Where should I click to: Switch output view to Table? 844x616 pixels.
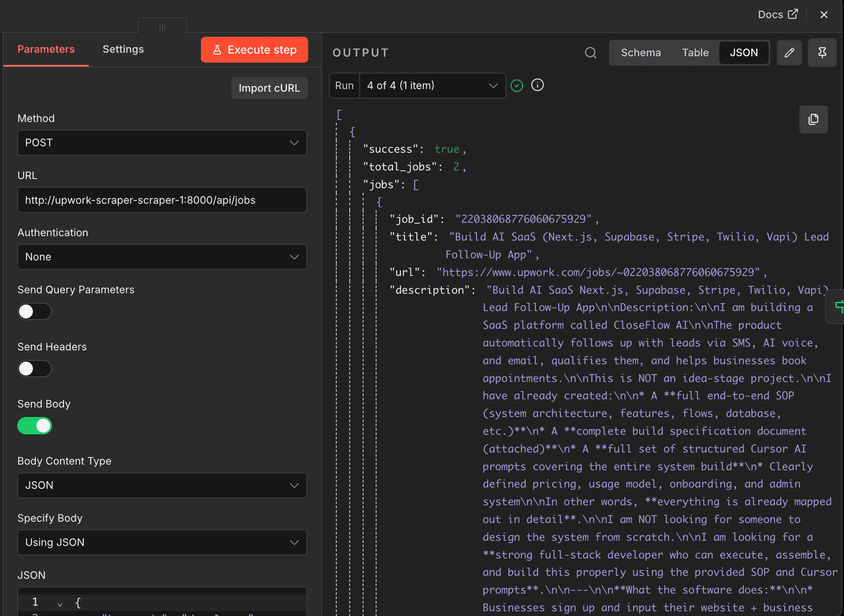point(695,53)
